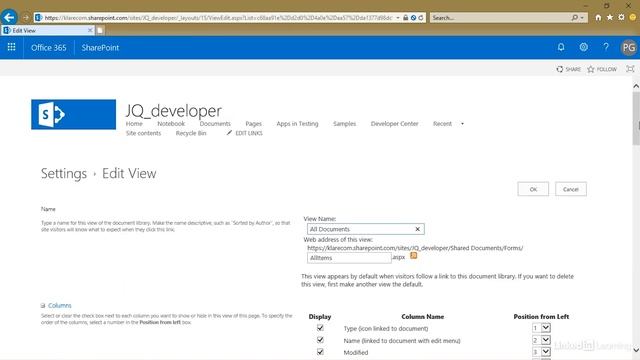
Task: Open Apps in Testing navigation item
Action: 297,123
